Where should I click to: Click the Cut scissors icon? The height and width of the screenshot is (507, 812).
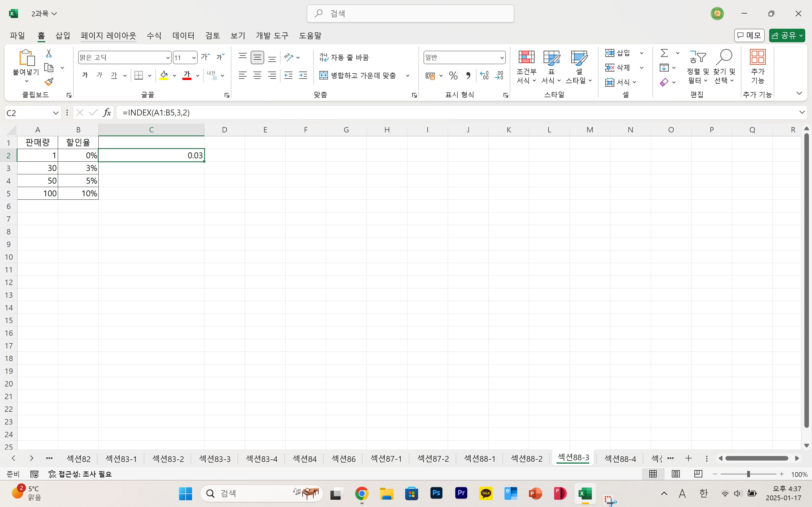point(49,53)
